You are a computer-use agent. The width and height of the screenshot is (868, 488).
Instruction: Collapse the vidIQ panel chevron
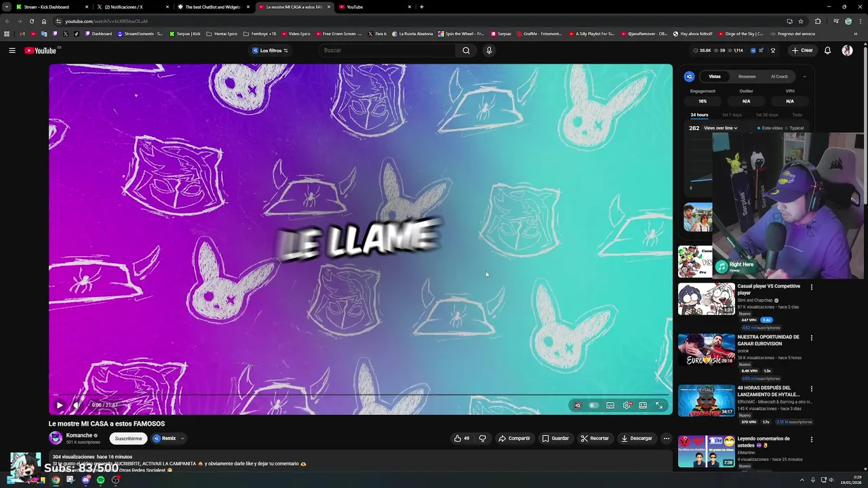(804, 77)
